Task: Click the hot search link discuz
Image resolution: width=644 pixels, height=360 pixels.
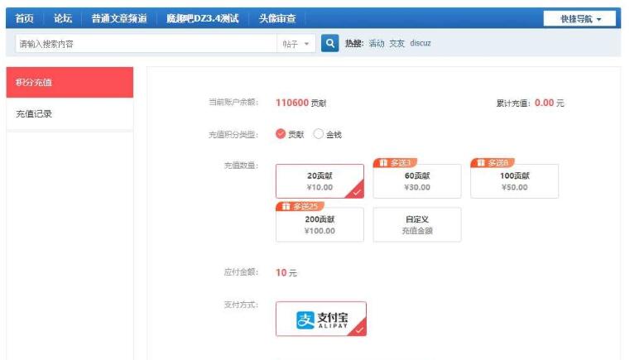Action: (x=420, y=44)
